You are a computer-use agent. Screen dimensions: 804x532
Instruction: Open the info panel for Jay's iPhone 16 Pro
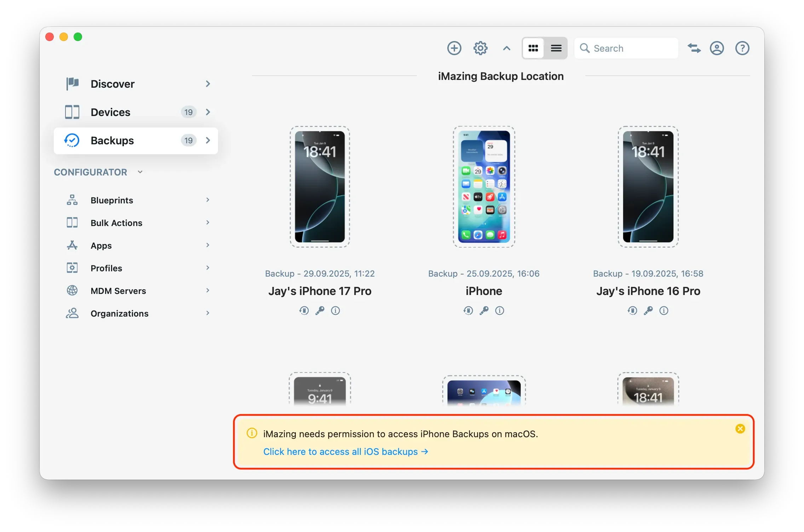pyautogui.click(x=664, y=311)
